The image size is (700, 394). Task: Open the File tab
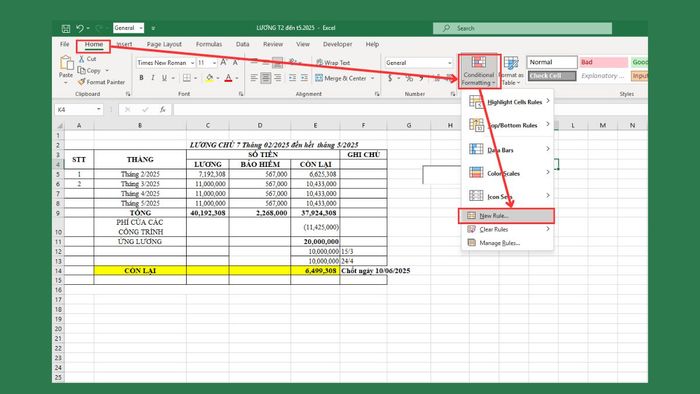coord(65,44)
